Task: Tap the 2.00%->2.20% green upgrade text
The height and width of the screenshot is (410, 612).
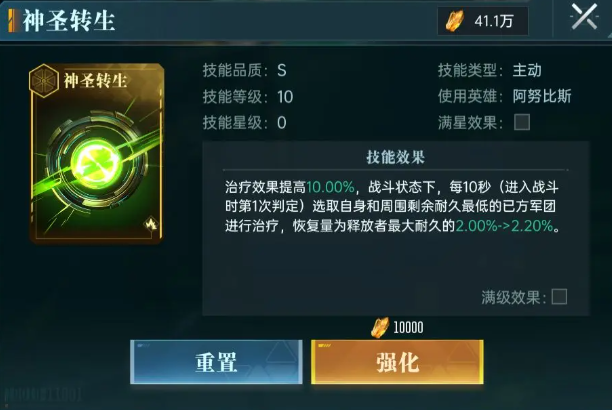Action: point(504,226)
